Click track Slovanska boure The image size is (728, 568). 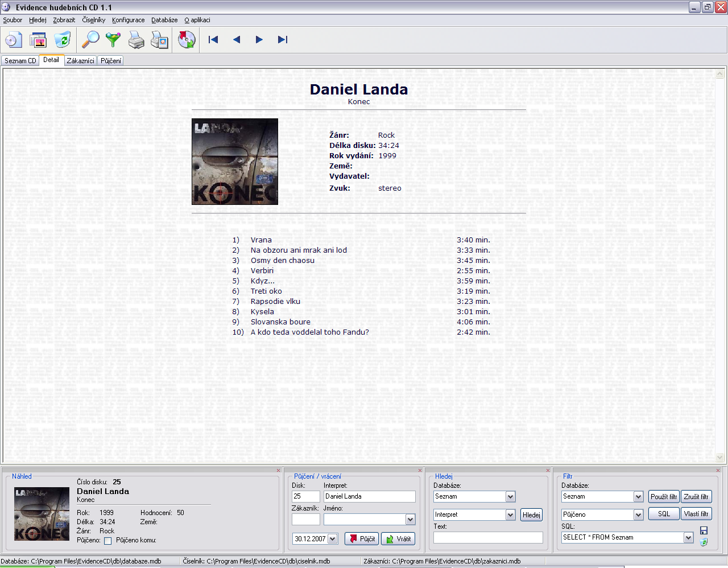[x=280, y=322]
